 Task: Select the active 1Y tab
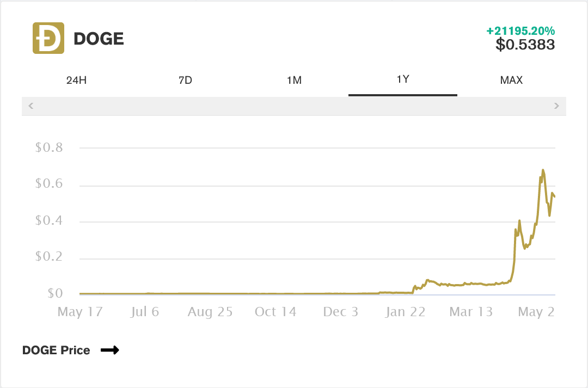pyautogui.click(x=403, y=79)
